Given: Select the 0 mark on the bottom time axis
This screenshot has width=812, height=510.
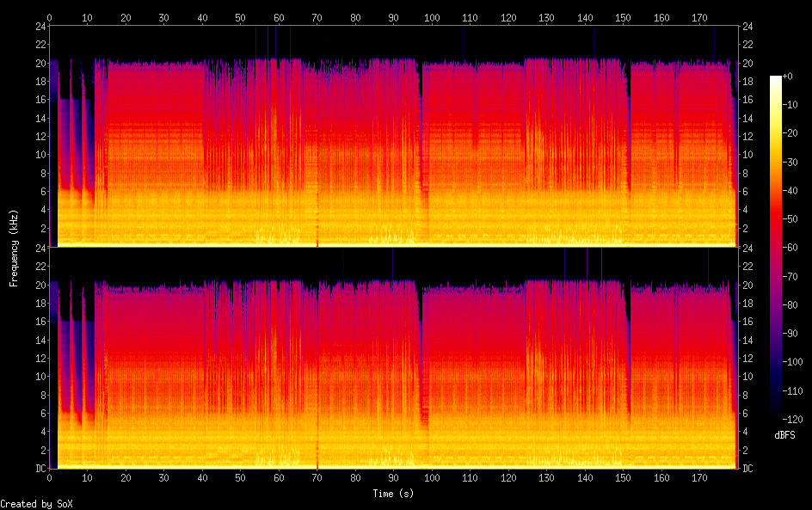Looking at the screenshot, I should click(50, 477).
